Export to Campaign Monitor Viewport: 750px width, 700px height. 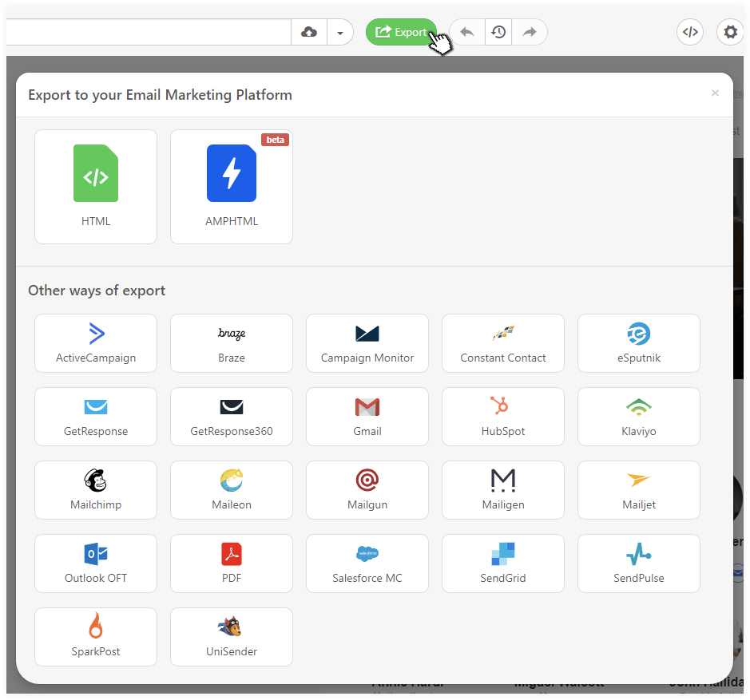click(x=367, y=343)
